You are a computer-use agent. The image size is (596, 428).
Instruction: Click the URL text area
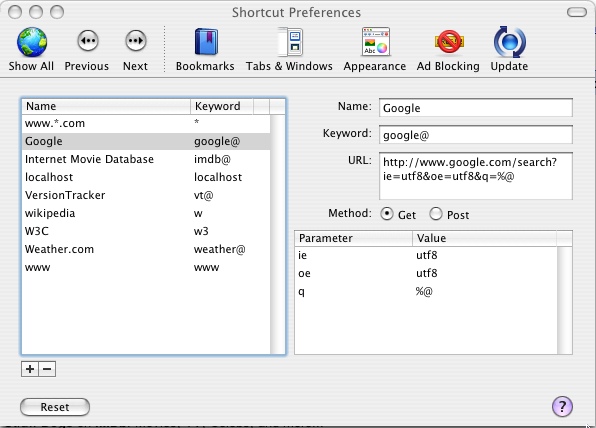tap(476, 176)
